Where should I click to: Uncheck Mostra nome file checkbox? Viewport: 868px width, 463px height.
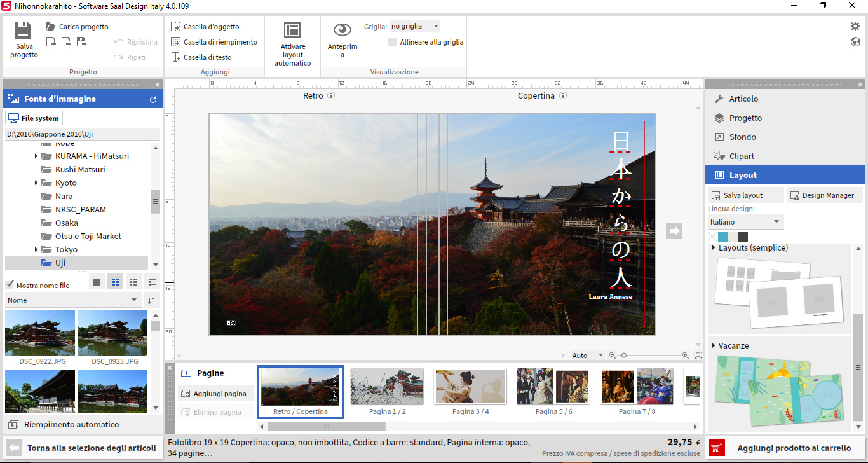coord(10,285)
